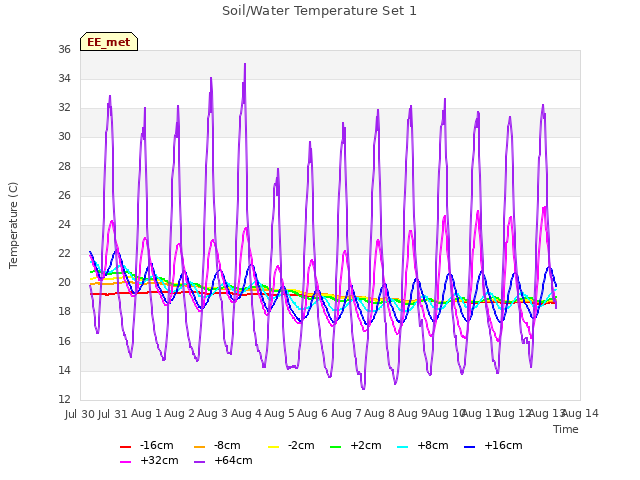640x480 pixels.
Task: Click the green +2cm legend color marker
Action: (x=335, y=447)
